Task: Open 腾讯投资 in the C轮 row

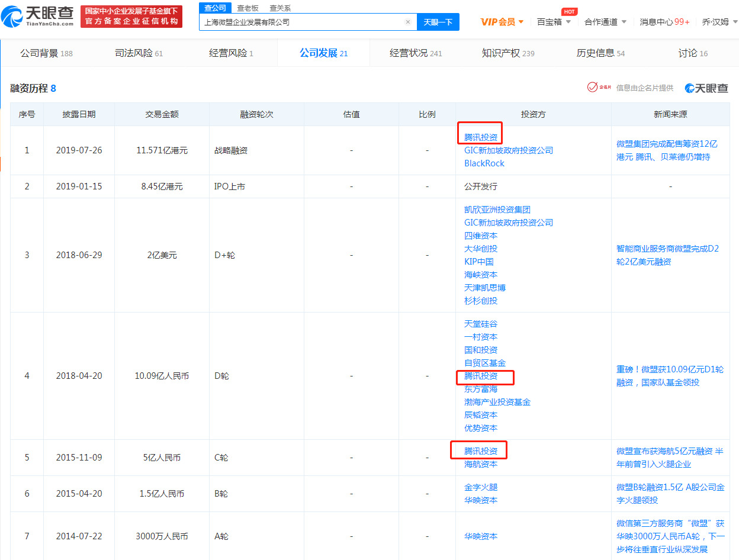Action: tap(481, 451)
